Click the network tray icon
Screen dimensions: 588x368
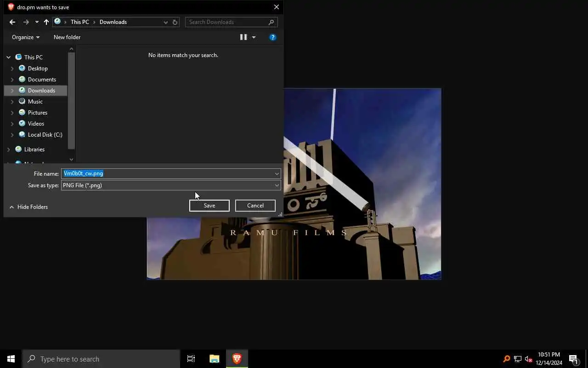click(x=518, y=359)
